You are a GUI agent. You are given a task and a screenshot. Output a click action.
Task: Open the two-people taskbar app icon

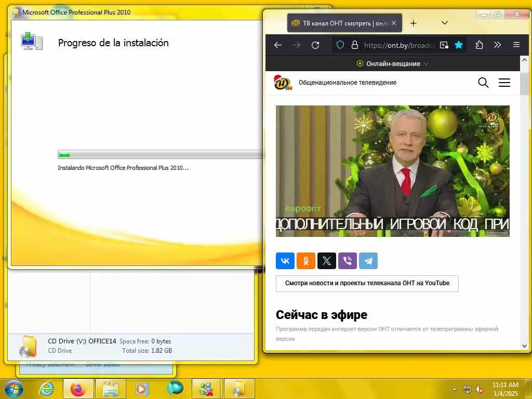tap(207, 389)
